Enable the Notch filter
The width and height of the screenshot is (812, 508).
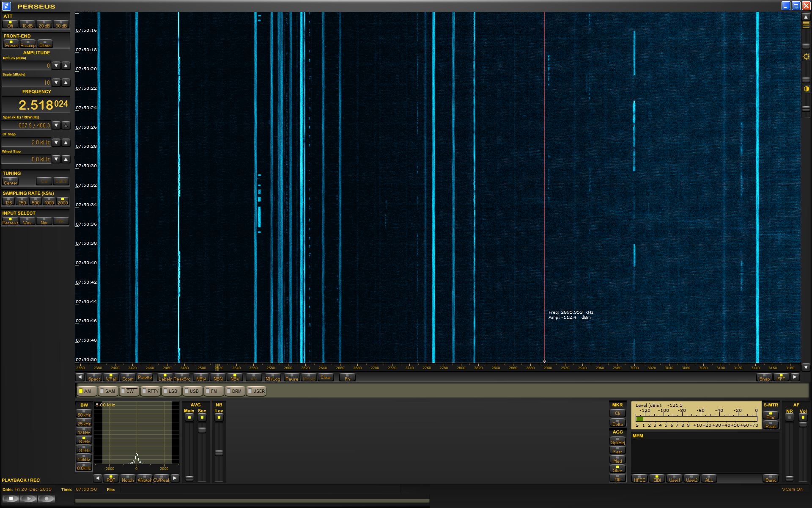[x=127, y=478]
